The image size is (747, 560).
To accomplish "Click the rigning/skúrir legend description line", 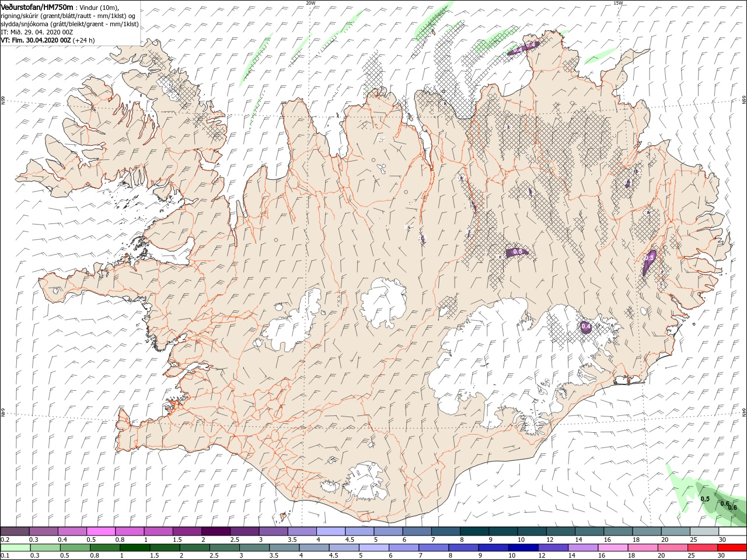I will (x=68, y=15).
